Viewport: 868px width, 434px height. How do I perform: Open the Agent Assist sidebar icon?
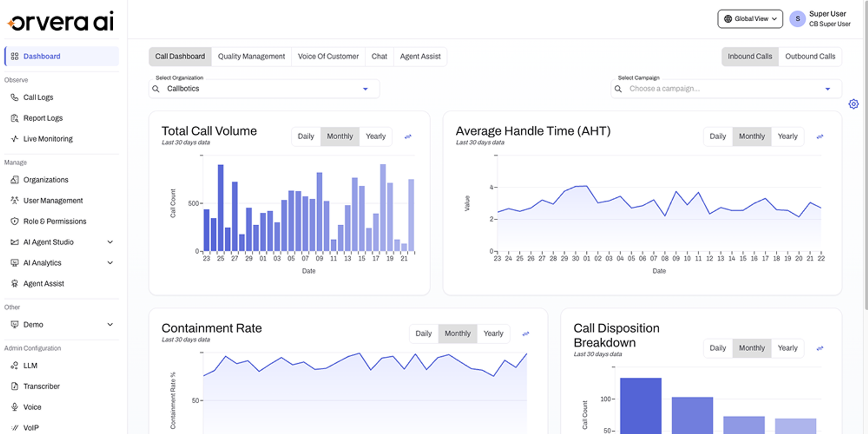click(15, 283)
